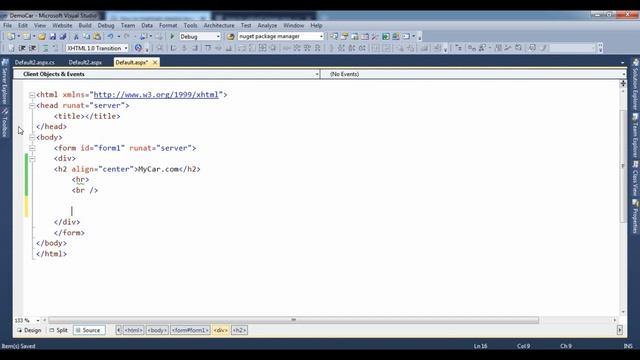This screenshot has width=640, height=360.
Task: Open the Analyze menu
Action: pos(267,25)
